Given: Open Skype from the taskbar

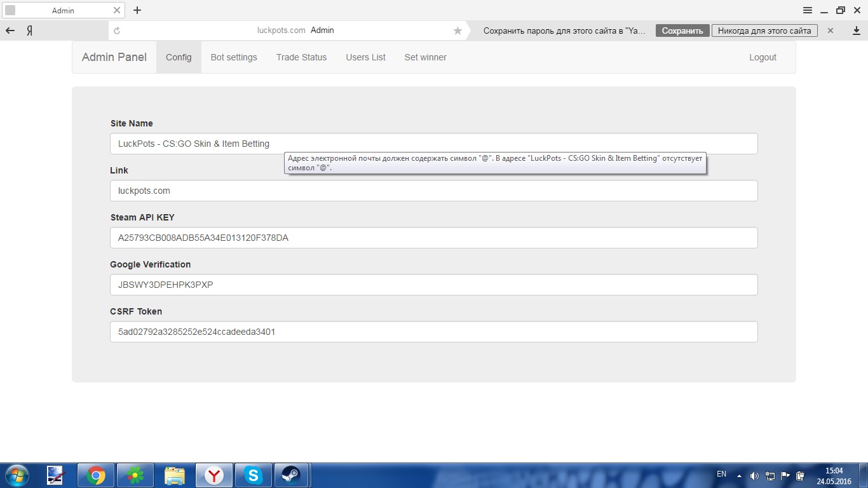Looking at the screenshot, I should [254, 475].
